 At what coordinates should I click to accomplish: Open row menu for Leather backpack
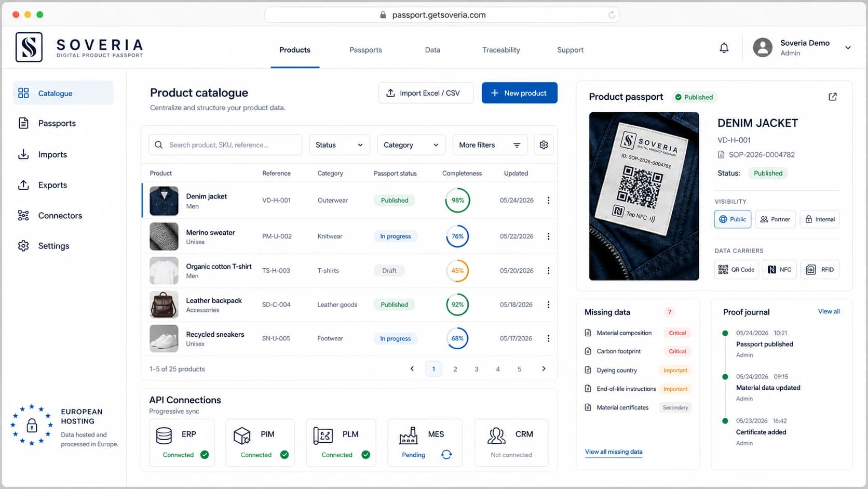548,305
